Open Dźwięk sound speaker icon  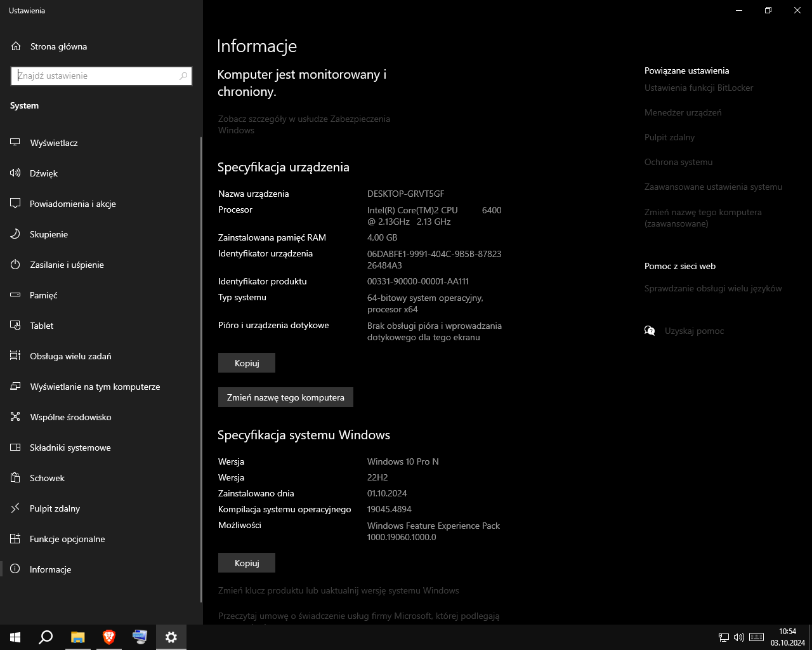pyautogui.click(x=15, y=173)
